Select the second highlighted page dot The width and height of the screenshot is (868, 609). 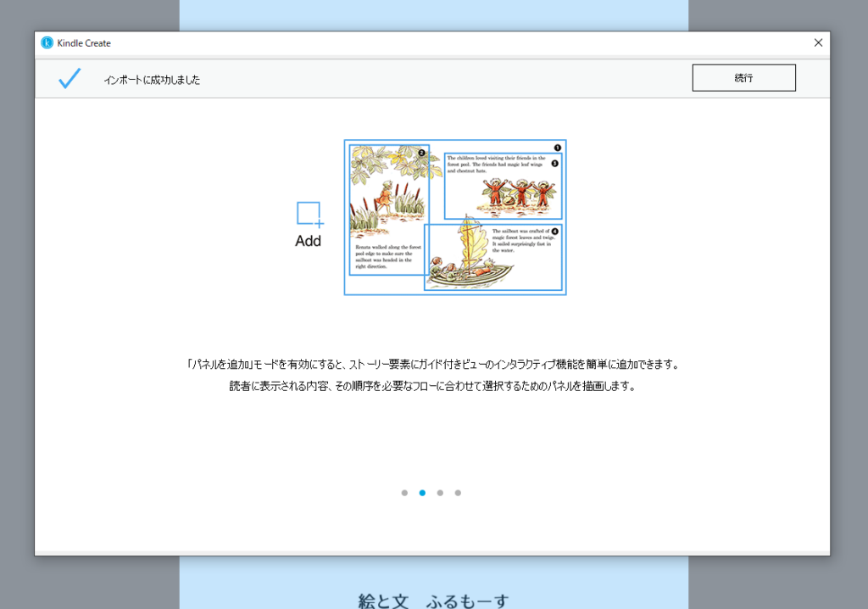(x=422, y=493)
